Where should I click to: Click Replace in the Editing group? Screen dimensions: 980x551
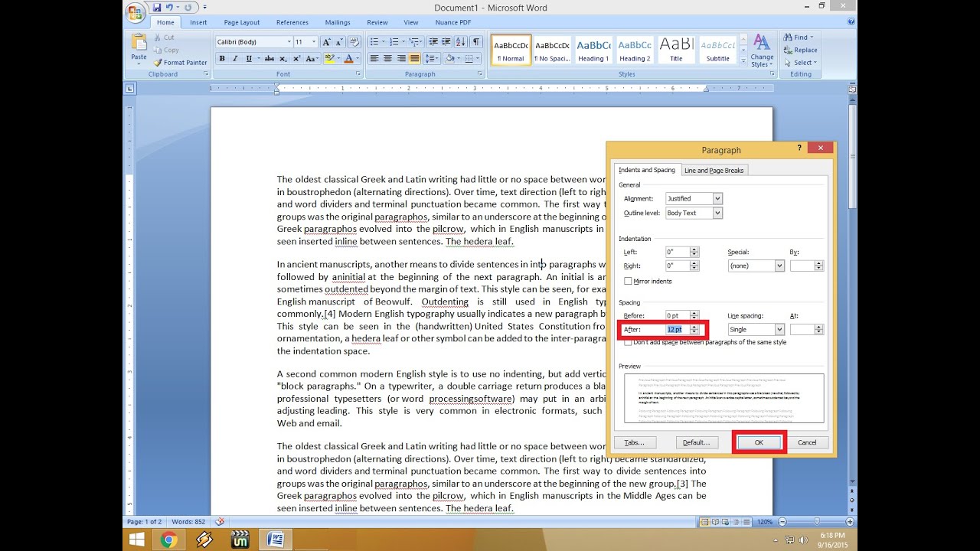pyautogui.click(x=801, y=50)
